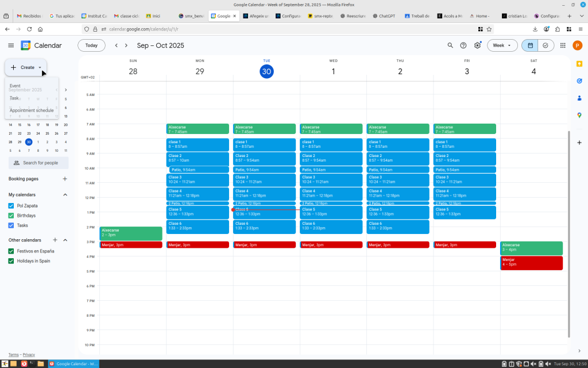
Task: Go to next week arrow
Action: (x=126, y=45)
